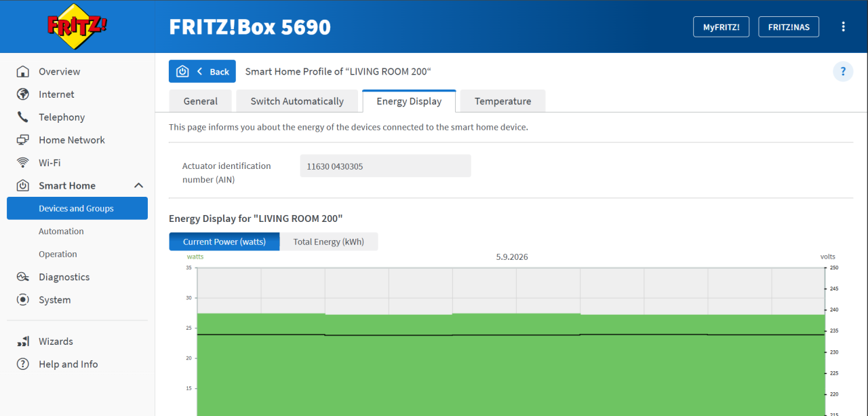Image resolution: width=868 pixels, height=416 pixels.
Task: Click the System icon in sidebar
Action: [23, 299]
